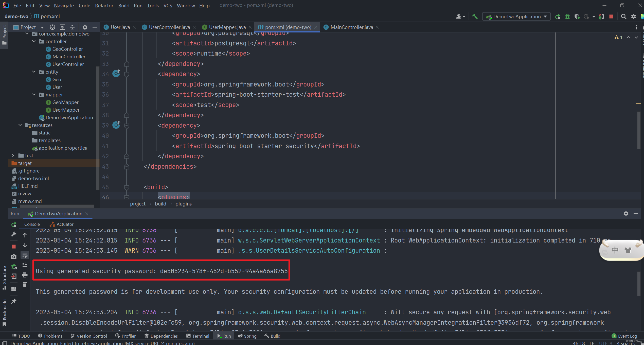Rerun DemoTwoApplication from the Run panel icon

[14, 225]
